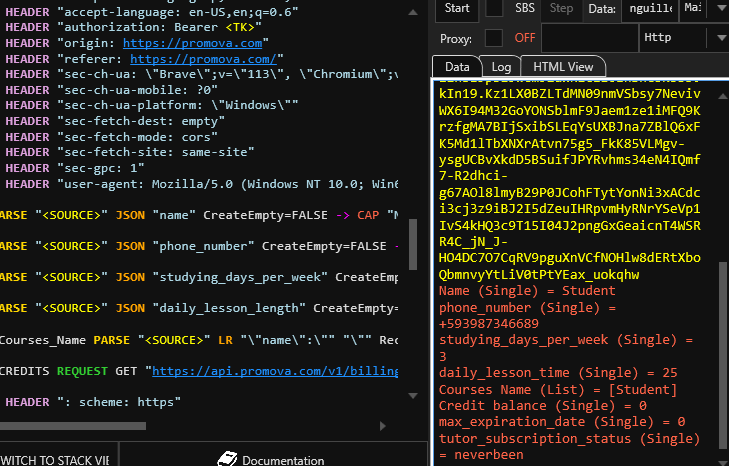Click the PARSE "studying_days_per_week" line
Viewport: 729px width, 466px height.
(x=199, y=277)
